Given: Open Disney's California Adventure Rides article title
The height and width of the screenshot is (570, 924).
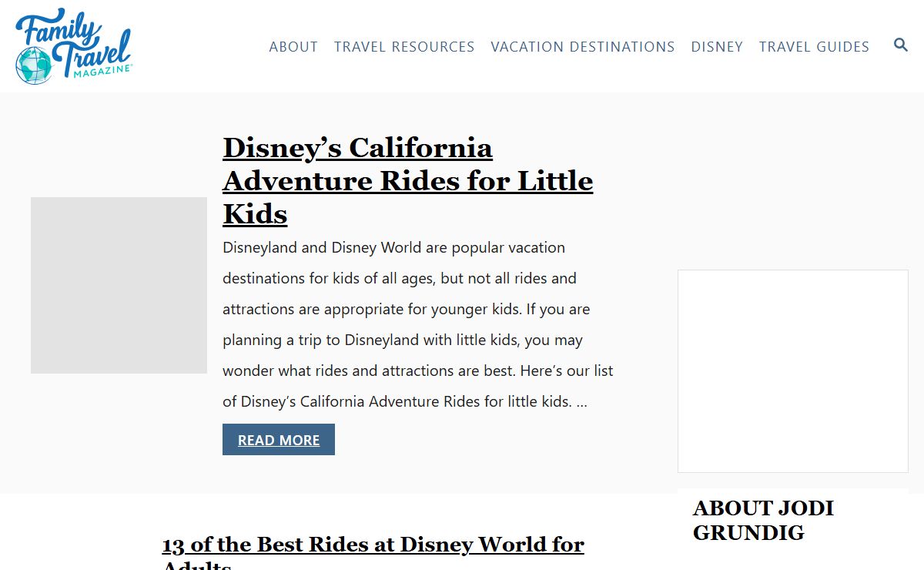Looking at the screenshot, I should click(x=407, y=181).
